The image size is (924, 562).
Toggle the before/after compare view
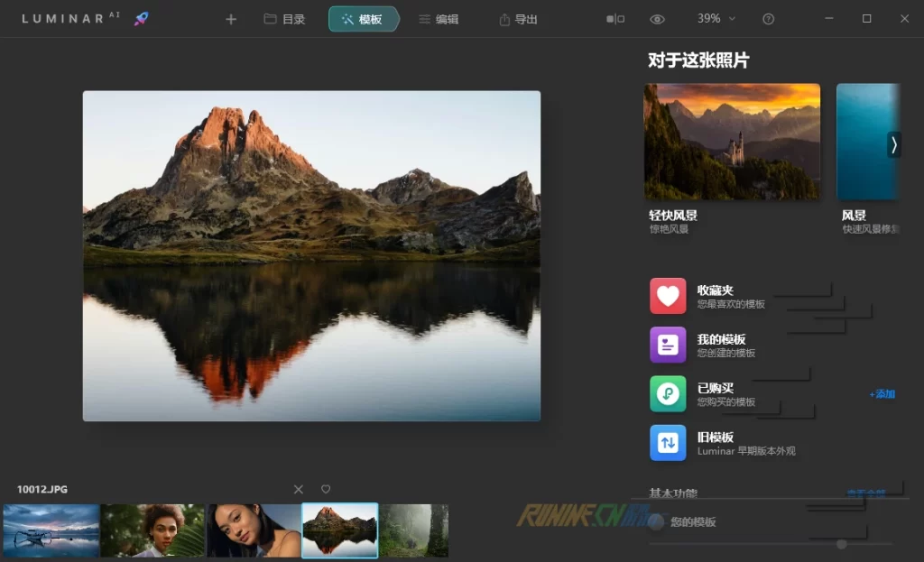[615, 19]
